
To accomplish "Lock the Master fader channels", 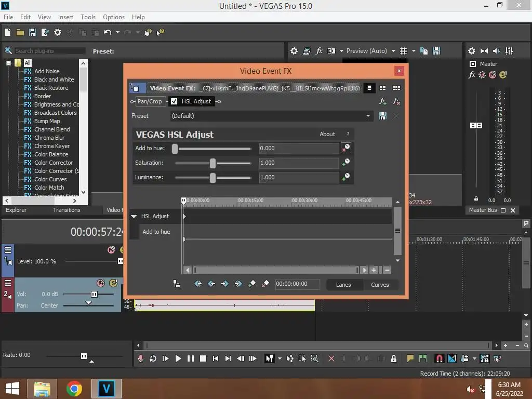I will (x=476, y=199).
